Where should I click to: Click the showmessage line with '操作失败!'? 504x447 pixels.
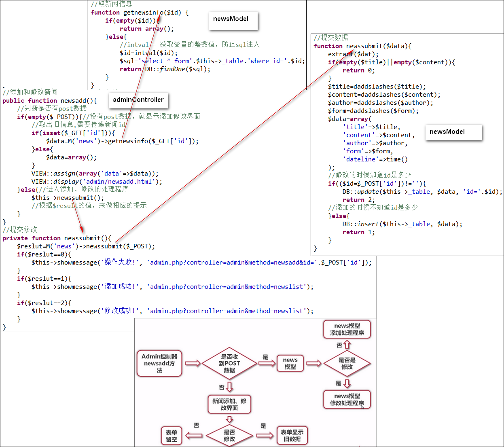[201, 263]
